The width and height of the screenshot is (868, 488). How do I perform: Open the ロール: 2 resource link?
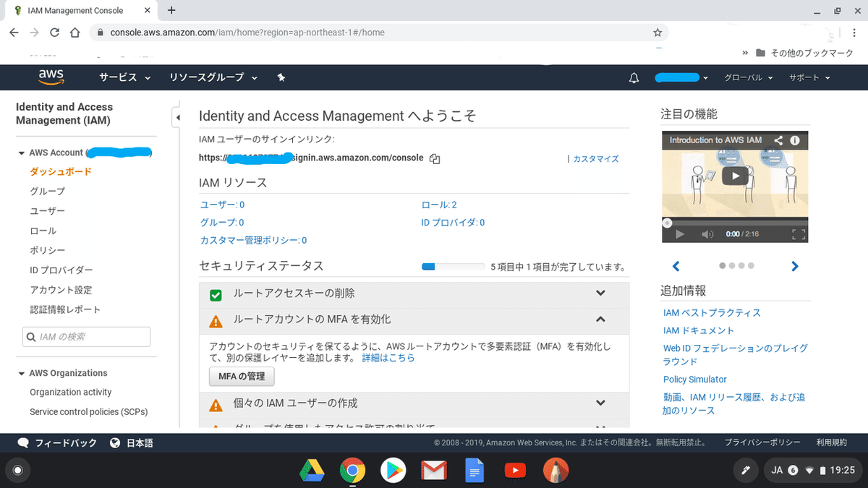tap(439, 205)
